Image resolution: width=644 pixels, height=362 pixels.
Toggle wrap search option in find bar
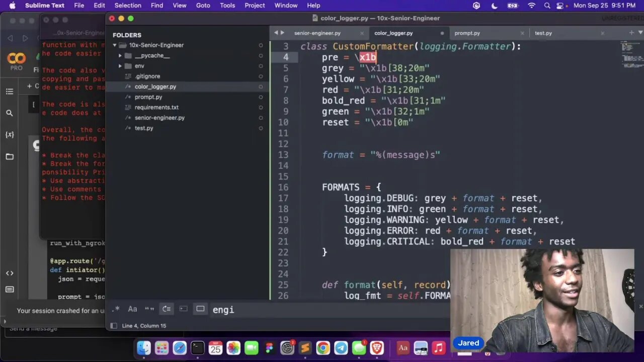click(x=167, y=309)
